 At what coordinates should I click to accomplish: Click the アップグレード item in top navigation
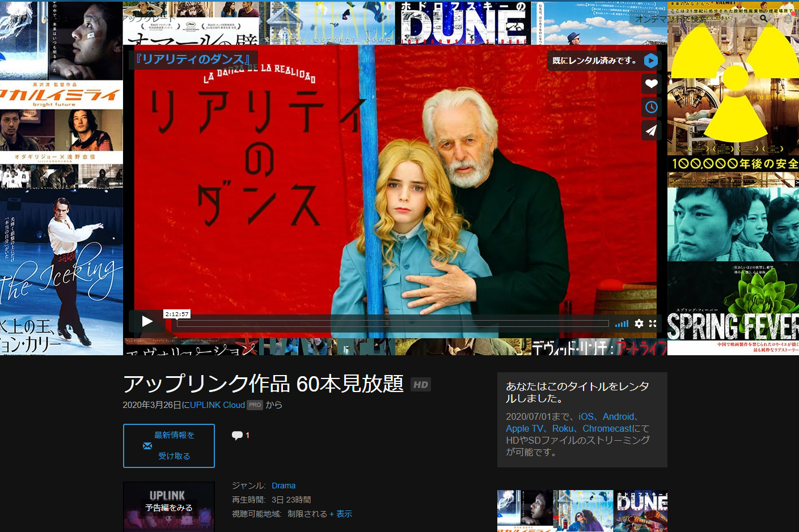(150, 18)
